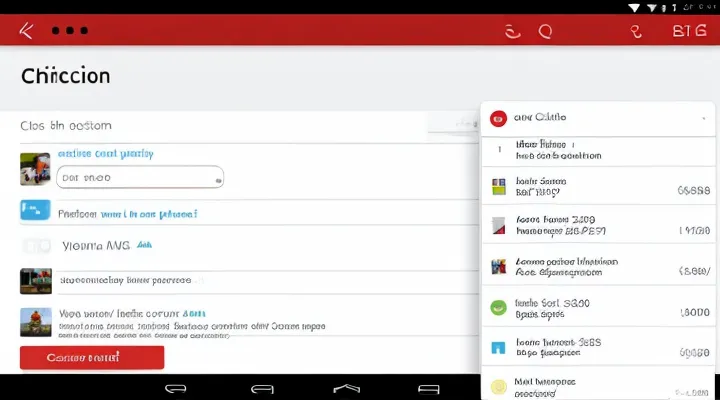Tap the back arrow in the red header
Viewport: 720px width, 400px height.
tap(26, 31)
